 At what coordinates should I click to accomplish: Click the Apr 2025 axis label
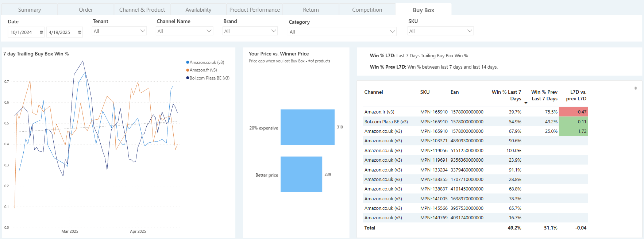pyautogui.click(x=138, y=231)
